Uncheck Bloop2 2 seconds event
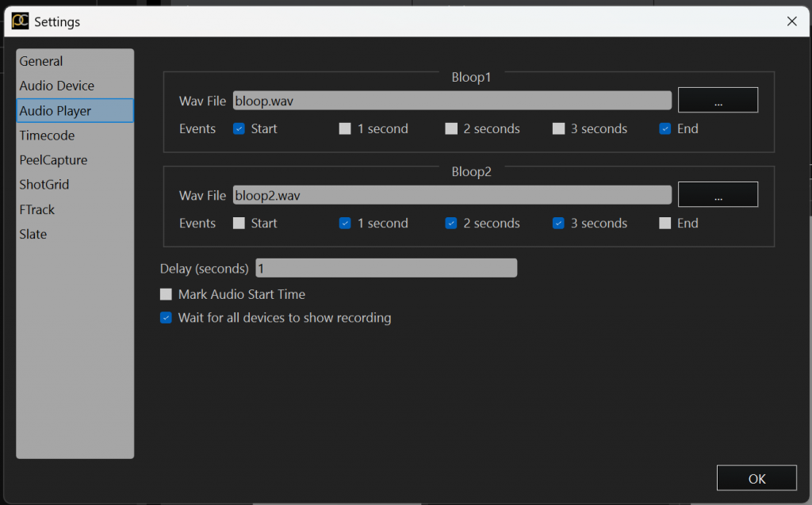 (451, 224)
